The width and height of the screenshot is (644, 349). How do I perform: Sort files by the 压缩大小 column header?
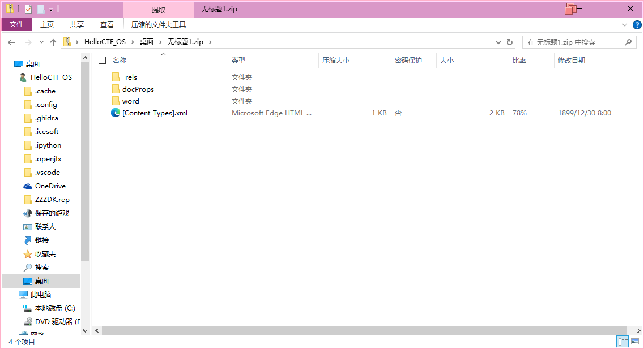coord(336,60)
